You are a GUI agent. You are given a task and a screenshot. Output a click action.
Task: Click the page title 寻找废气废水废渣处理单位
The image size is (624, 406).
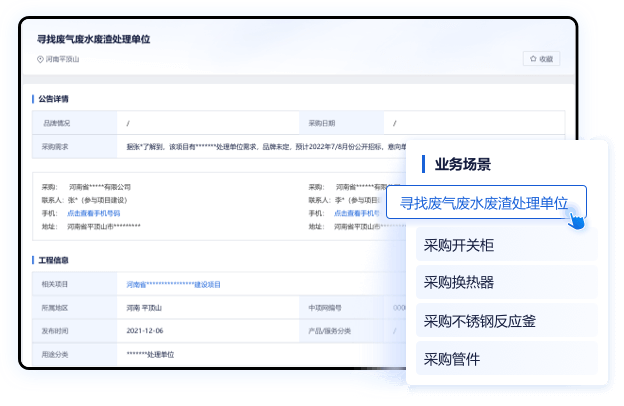pyautogui.click(x=100, y=39)
